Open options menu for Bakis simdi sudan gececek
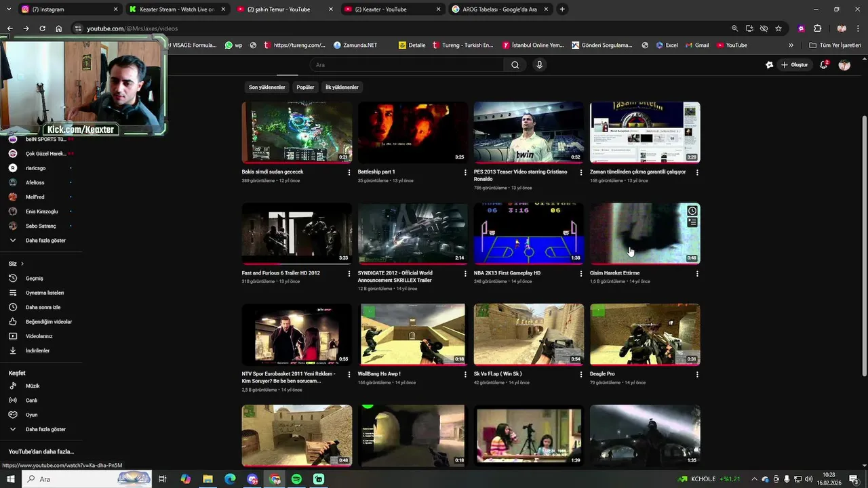The width and height of the screenshot is (868, 488). pos(349,172)
